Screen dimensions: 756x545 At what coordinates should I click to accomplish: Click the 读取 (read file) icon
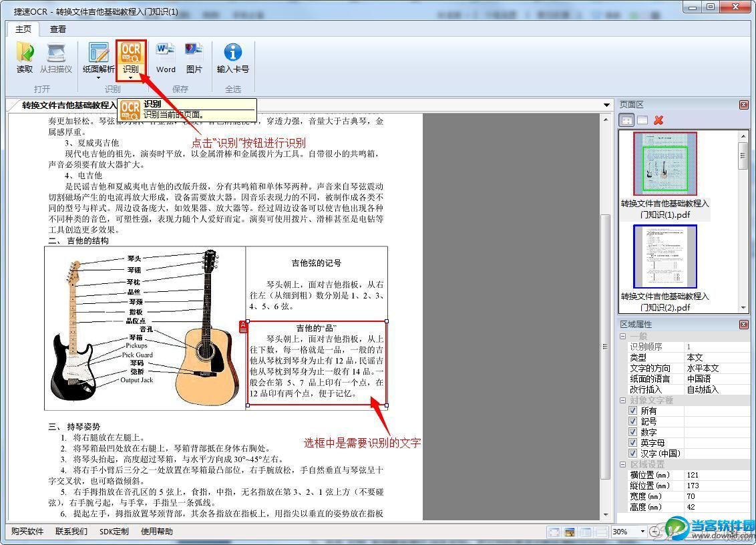[25, 57]
